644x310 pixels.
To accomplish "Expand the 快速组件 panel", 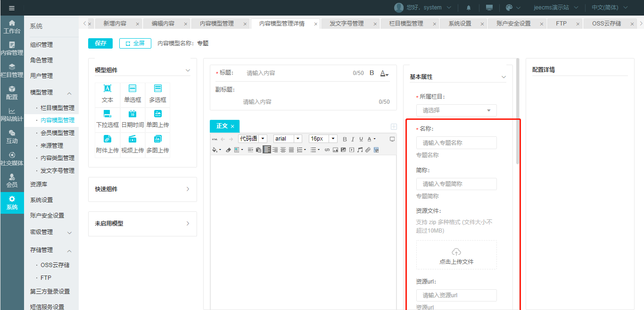I will 142,189.
